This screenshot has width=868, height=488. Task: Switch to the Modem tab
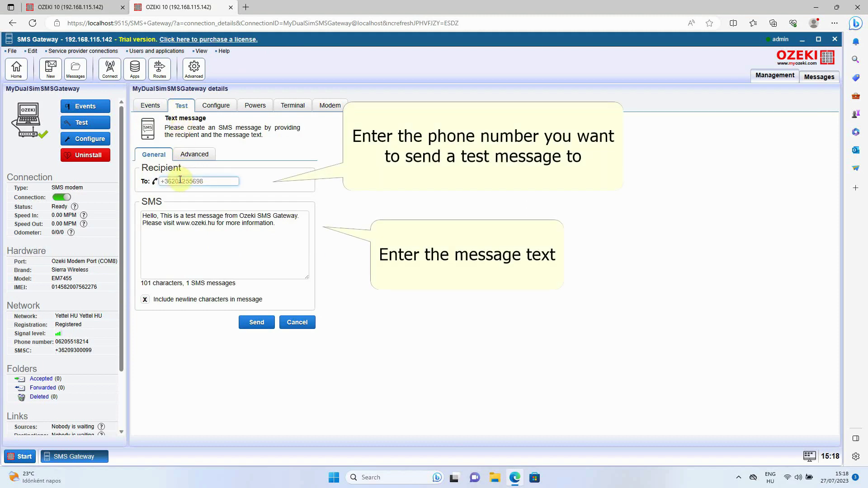[x=330, y=105]
